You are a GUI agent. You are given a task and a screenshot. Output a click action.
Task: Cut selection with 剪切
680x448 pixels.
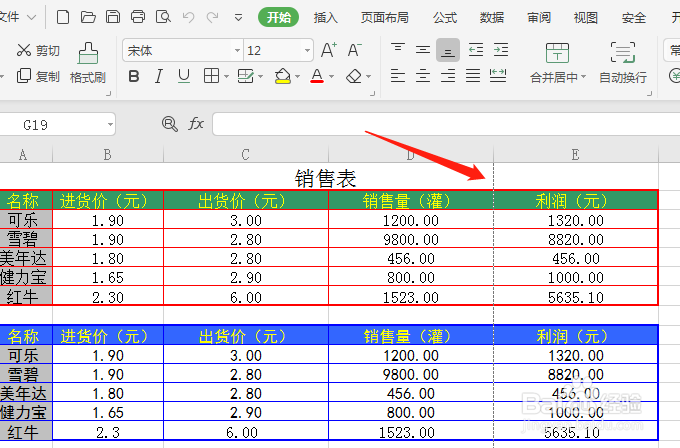coord(38,50)
